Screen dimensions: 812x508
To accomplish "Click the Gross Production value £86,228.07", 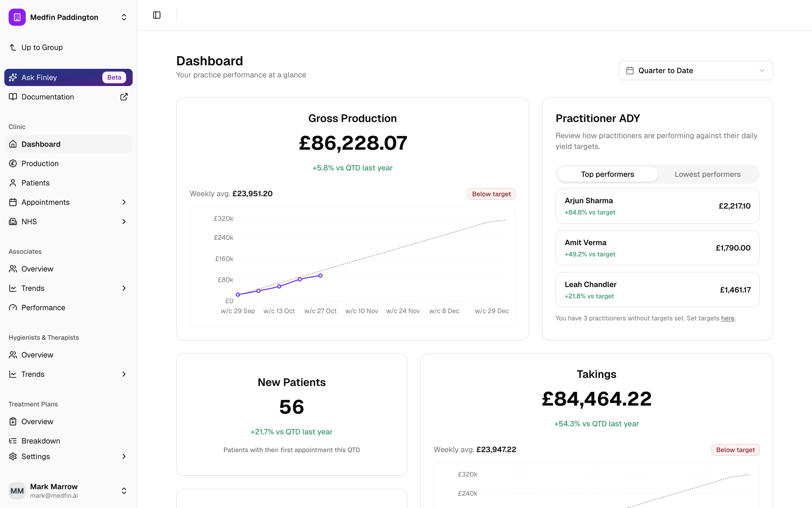I will 353,143.
